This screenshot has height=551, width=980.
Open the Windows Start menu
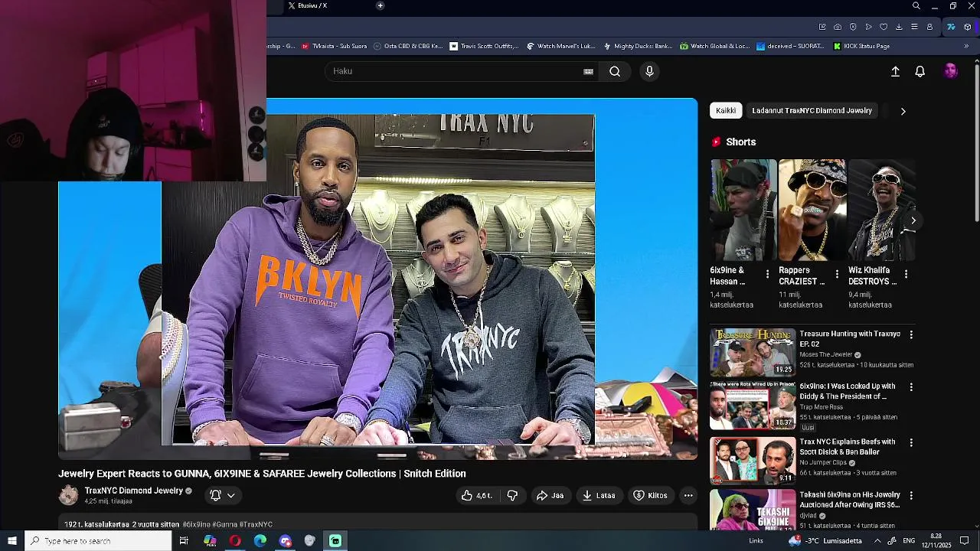click(x=12, y=541)
